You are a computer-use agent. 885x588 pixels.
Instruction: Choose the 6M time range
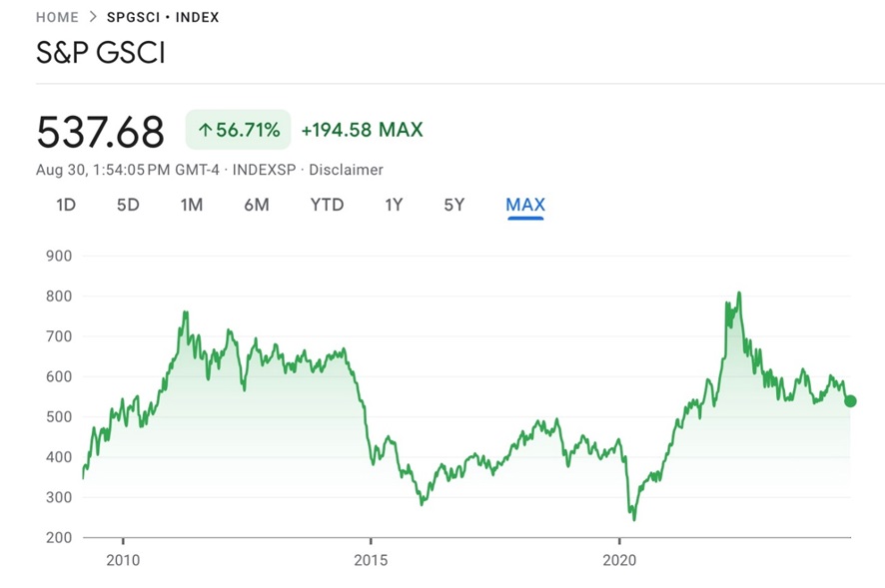pyautogui.click(x=257, y=205)
